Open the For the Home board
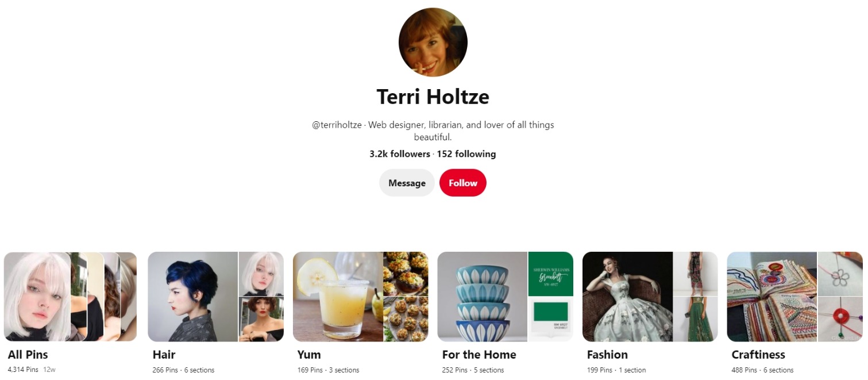Screen dimensions: 868x380 pyautogui.click(x=506, y=296)
